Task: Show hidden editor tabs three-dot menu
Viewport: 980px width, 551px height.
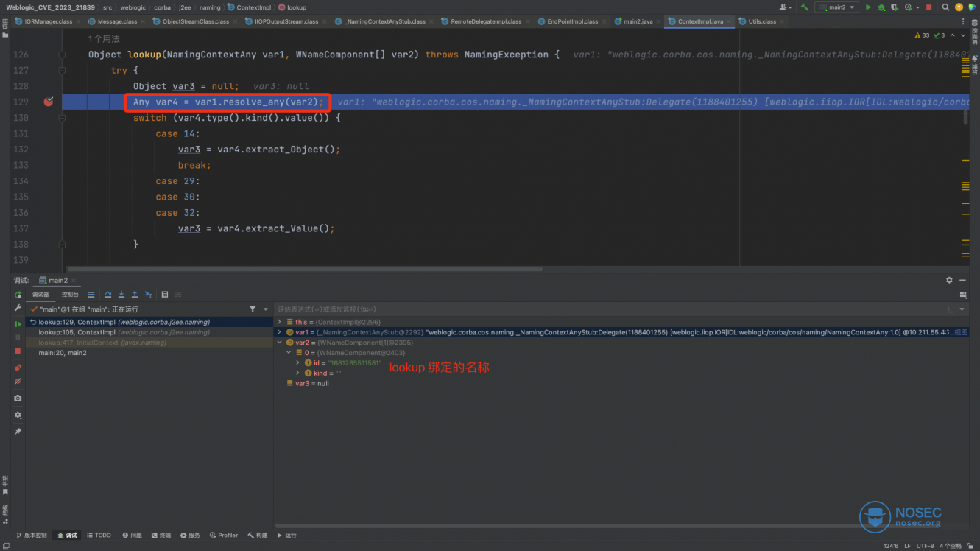Action: pyautogui.click(x=962, y=21)
